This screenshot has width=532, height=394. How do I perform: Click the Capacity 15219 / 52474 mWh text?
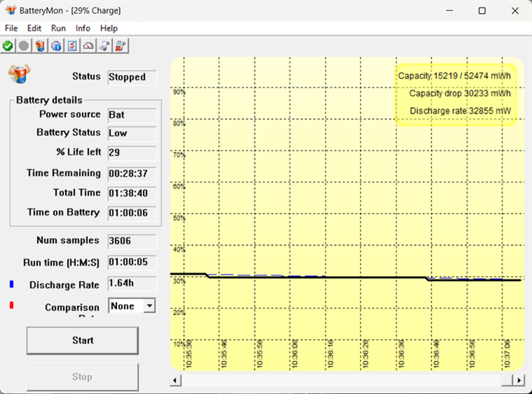(454, 76)
